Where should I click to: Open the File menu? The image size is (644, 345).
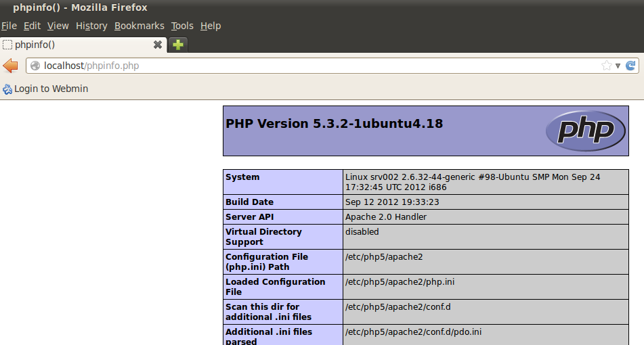pos(9,26)
